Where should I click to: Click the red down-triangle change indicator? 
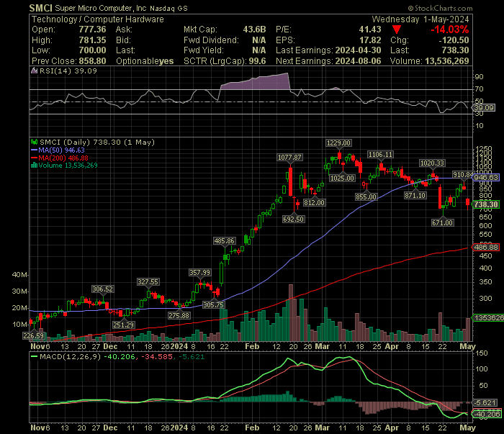(397, 30)
